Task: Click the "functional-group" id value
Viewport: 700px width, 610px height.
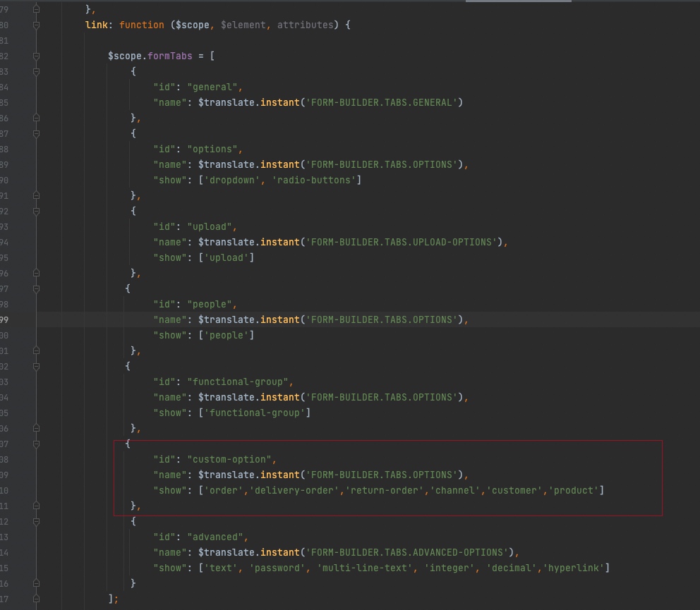Action: click(x=238, y=382)
